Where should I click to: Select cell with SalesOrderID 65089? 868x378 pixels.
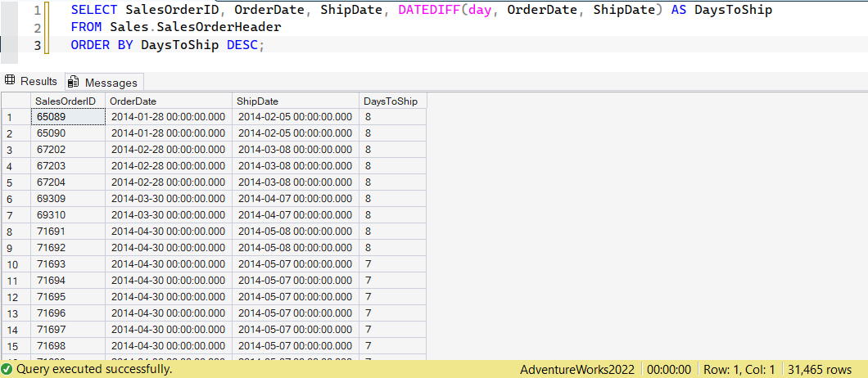68,117
